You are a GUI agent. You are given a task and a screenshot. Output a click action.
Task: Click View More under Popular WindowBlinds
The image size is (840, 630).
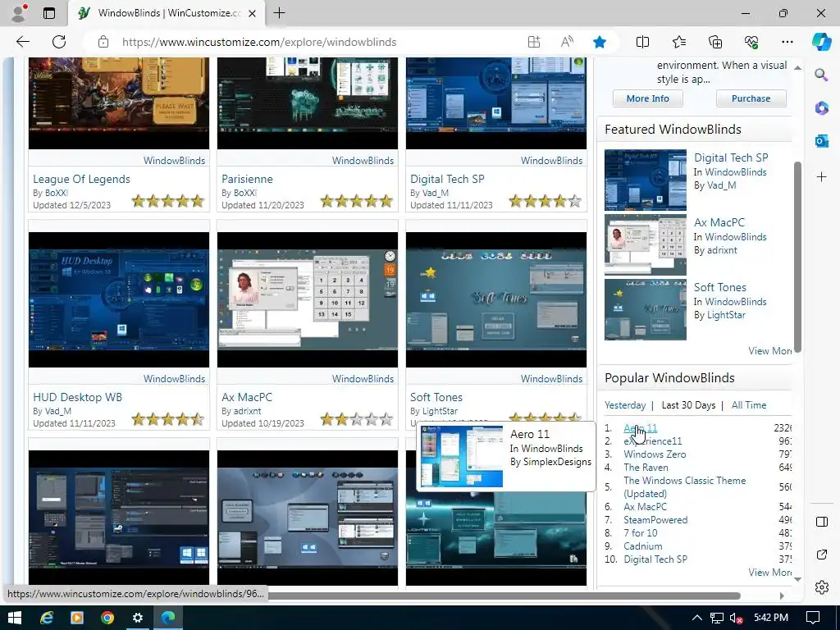pos(769,572)
